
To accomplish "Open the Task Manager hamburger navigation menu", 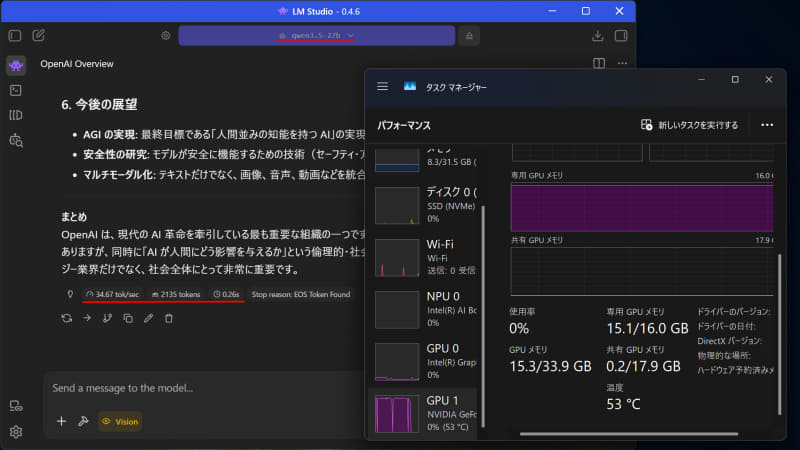I will pyautogui.click(x=383, y=87).
